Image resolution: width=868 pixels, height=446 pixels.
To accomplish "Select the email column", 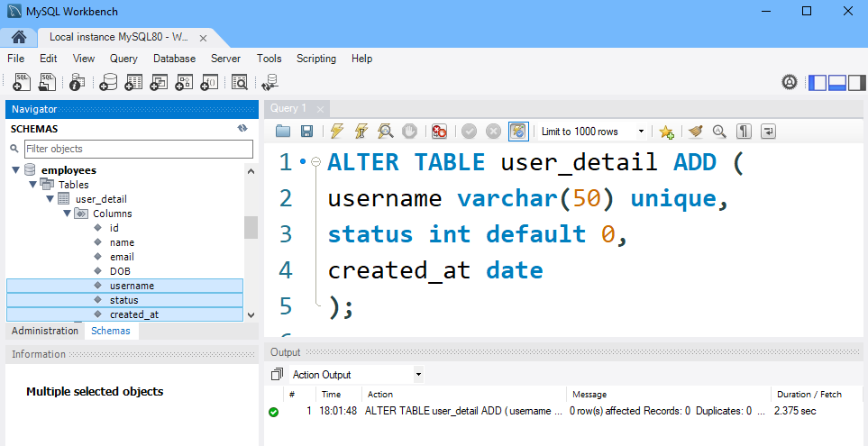I will tap(122, 257).
